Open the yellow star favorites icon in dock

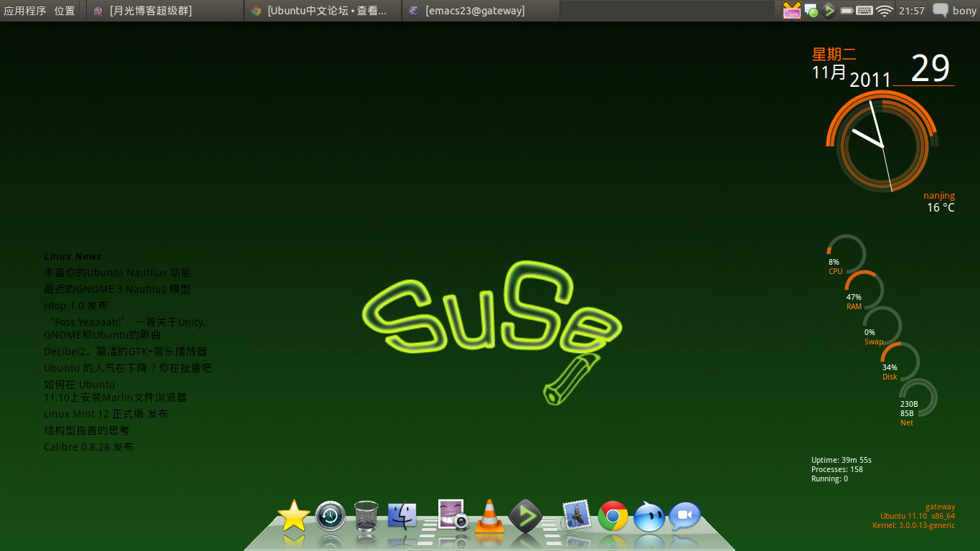pos(293,516)
